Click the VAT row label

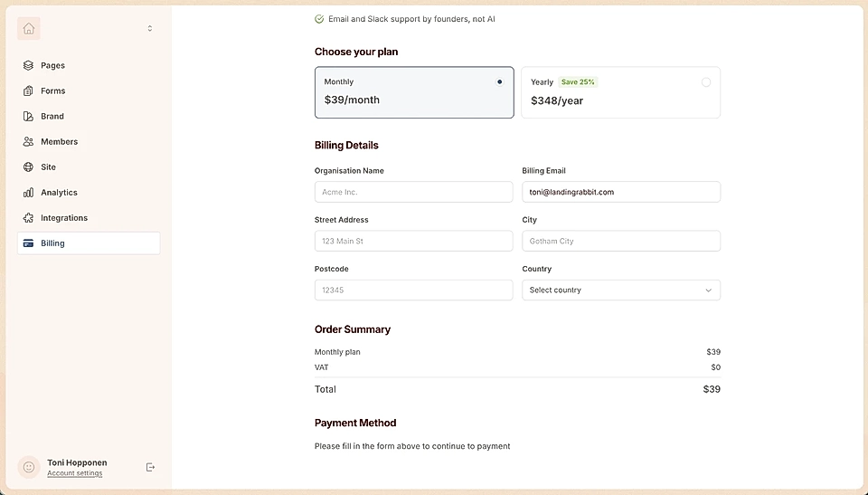pyautogui.click(x=321, y=367)
